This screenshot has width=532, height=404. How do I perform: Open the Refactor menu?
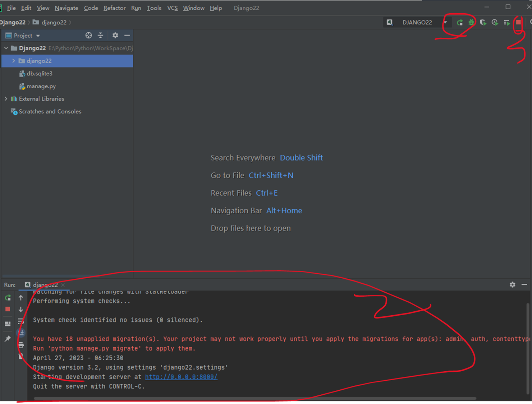tap(115, 8)
